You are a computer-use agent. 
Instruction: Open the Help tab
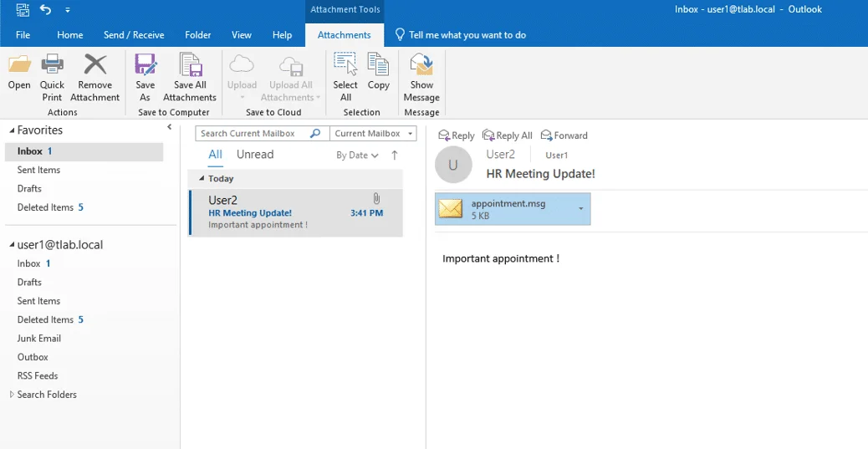(x=283, y=35)
